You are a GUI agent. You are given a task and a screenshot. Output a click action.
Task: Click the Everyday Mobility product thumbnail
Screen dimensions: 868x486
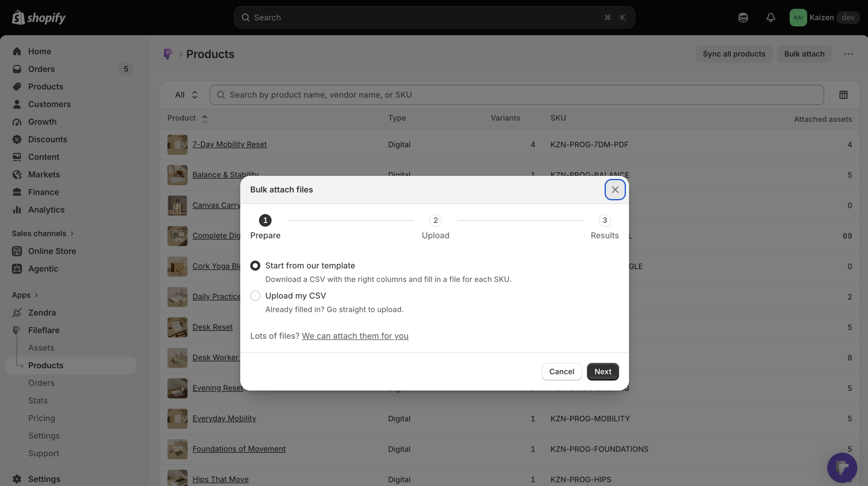(177, 418)
